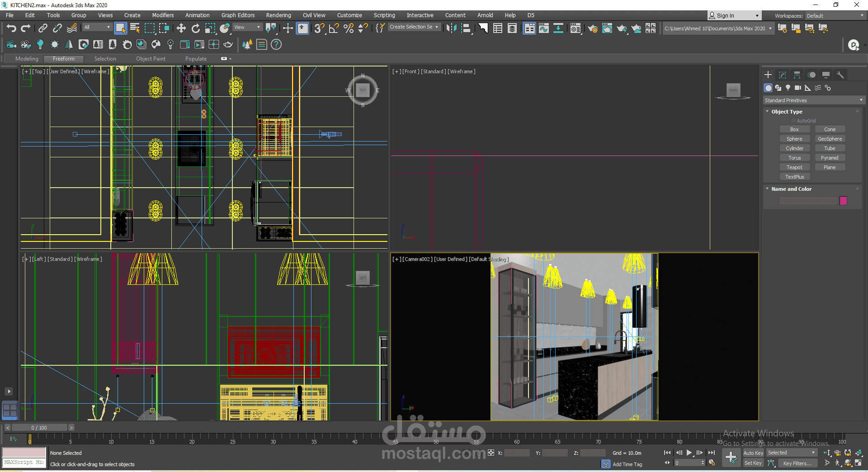Click the pink object color swatch
Screen dimensions: 868x472
(x=843, y=201)
